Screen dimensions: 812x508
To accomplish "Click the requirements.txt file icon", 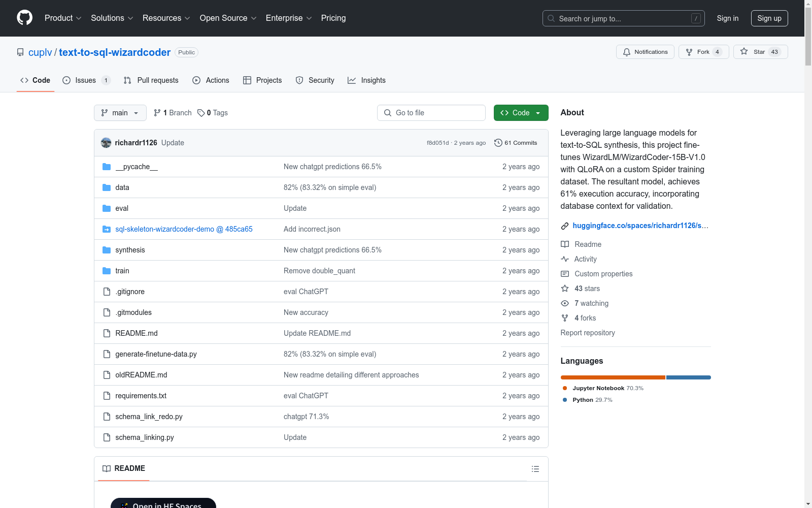I will 107,396.
